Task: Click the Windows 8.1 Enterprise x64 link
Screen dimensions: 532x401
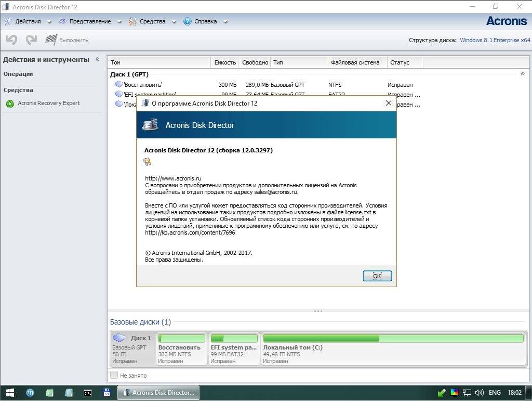Action: click(x=495, y=40)
